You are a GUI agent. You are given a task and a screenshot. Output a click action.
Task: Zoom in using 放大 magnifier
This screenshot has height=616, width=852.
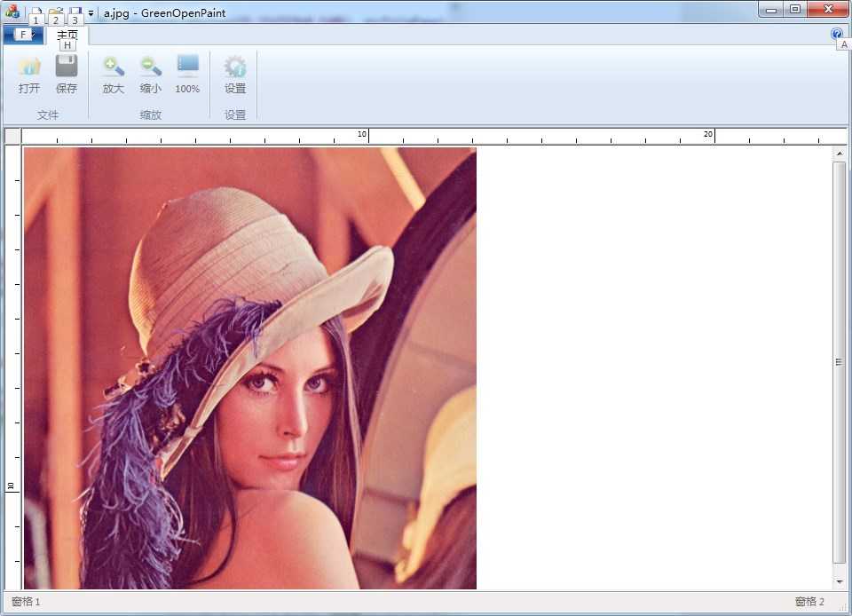coord(114,75)
